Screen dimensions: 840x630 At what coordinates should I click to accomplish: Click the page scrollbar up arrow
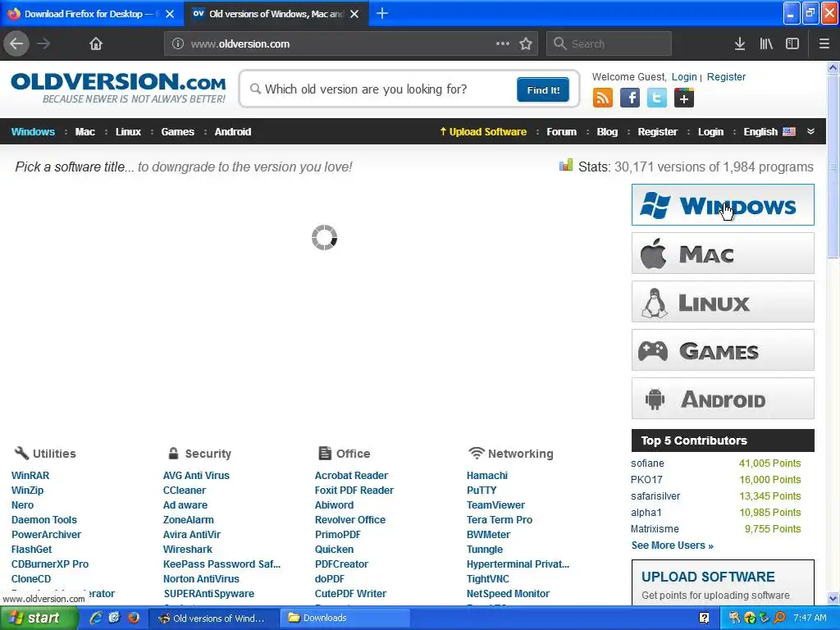pyautogui.click(x=833, y=67)
